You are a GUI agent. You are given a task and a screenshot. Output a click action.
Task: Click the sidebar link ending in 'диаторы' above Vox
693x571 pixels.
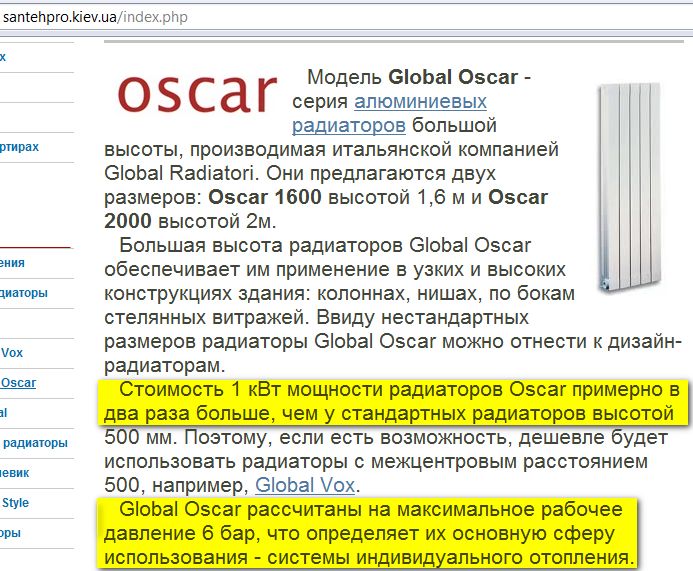click(24, 293)
